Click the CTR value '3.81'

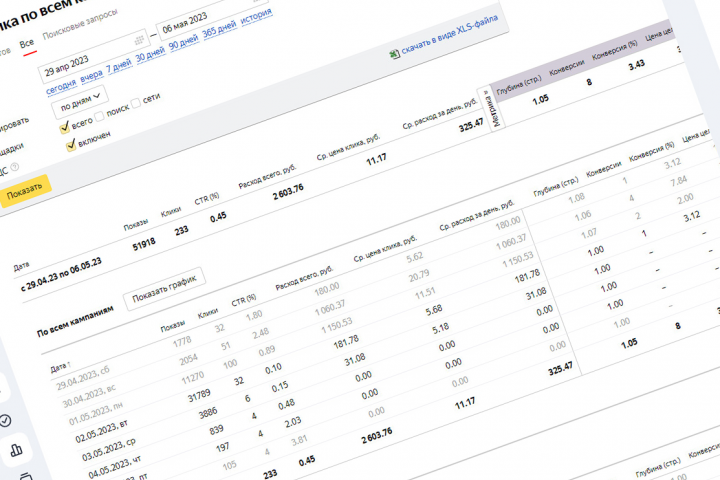click(299, 440)
